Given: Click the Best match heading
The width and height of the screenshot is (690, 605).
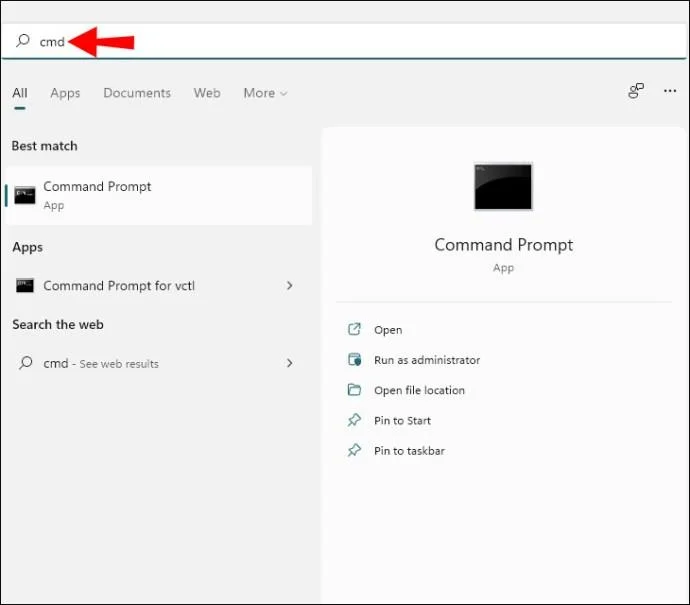Looking at the screenshot, I should tap(44, 146).
